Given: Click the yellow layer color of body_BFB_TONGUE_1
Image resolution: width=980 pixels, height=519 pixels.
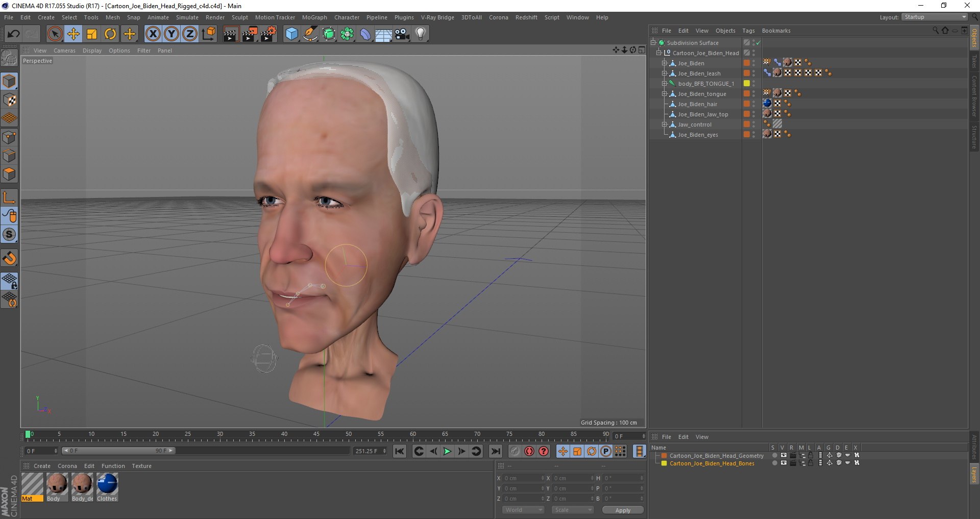Looking at the screenshot, I should click(x=747, y=84).
